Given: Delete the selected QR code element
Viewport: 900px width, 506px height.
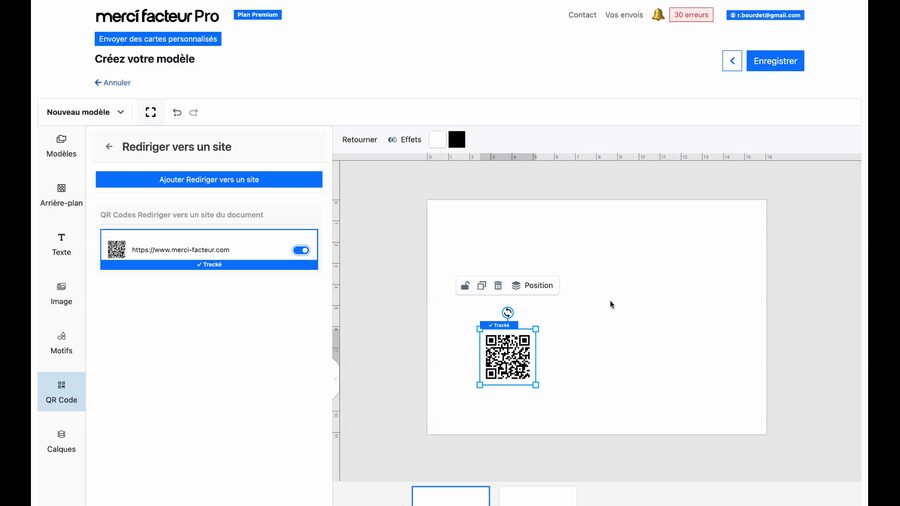Looking at the screenshot, I should click(498, 285).
